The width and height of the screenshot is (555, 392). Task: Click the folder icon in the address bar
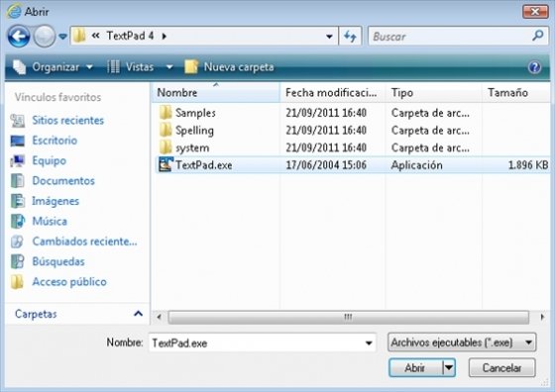click(79, 36)
